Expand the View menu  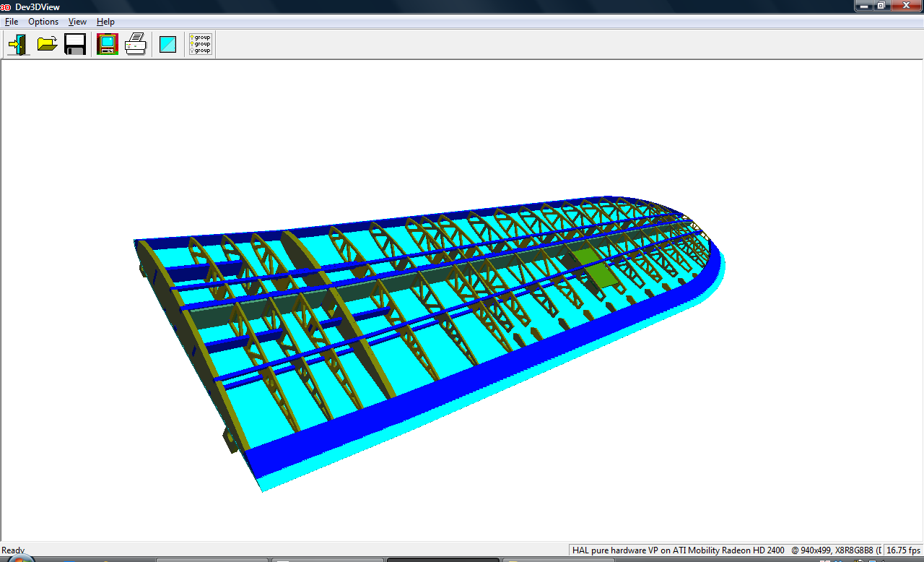click(x=77, y=22)
